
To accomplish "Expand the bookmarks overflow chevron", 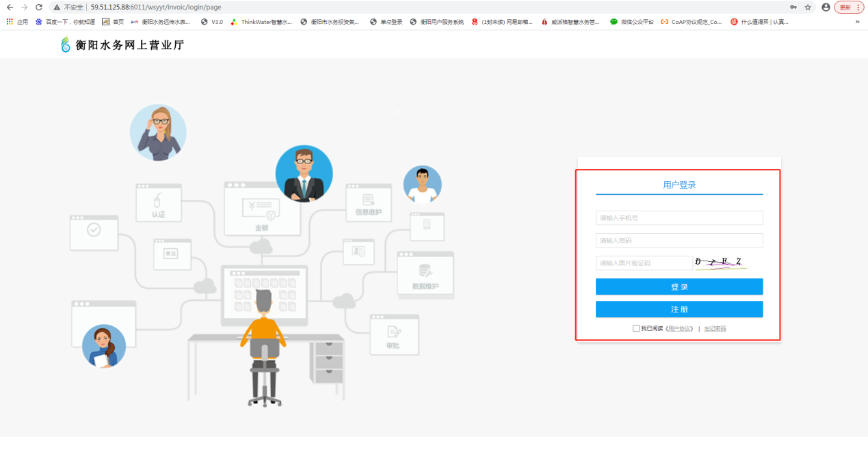I will [x=857, y=22].
